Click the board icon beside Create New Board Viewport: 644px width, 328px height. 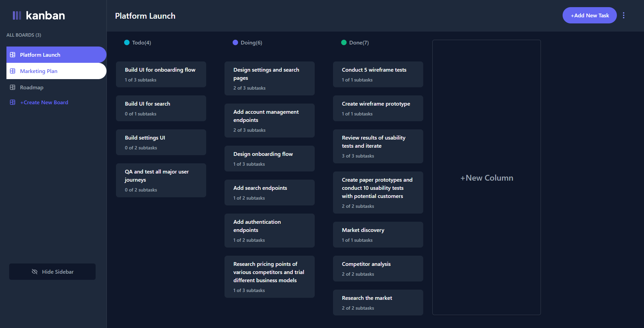pos(13,102)
